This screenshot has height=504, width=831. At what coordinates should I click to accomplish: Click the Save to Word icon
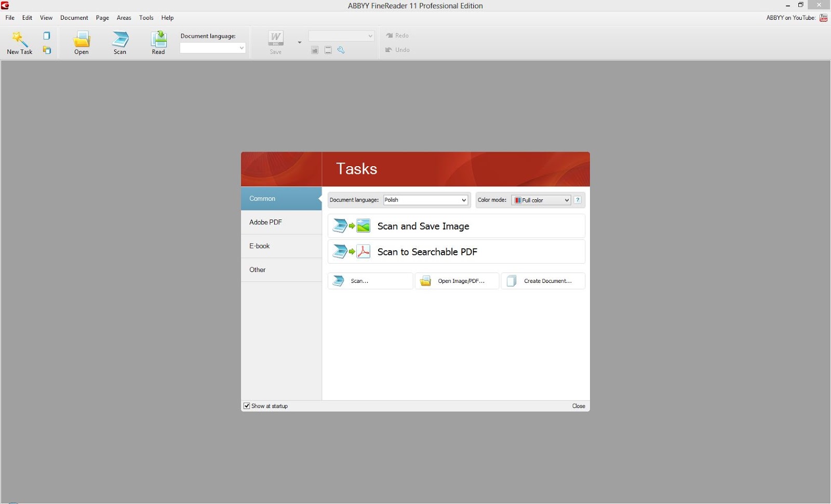(x=276, y=39)
